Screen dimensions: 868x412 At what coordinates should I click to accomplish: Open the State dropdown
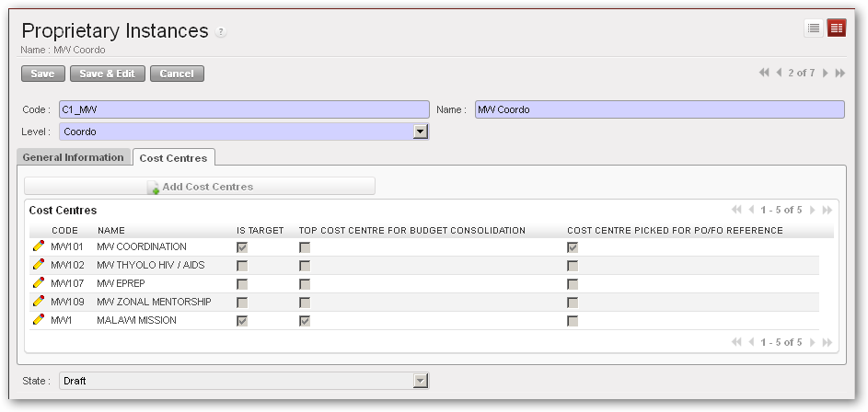pyautogui.click(x=421, y=380)
